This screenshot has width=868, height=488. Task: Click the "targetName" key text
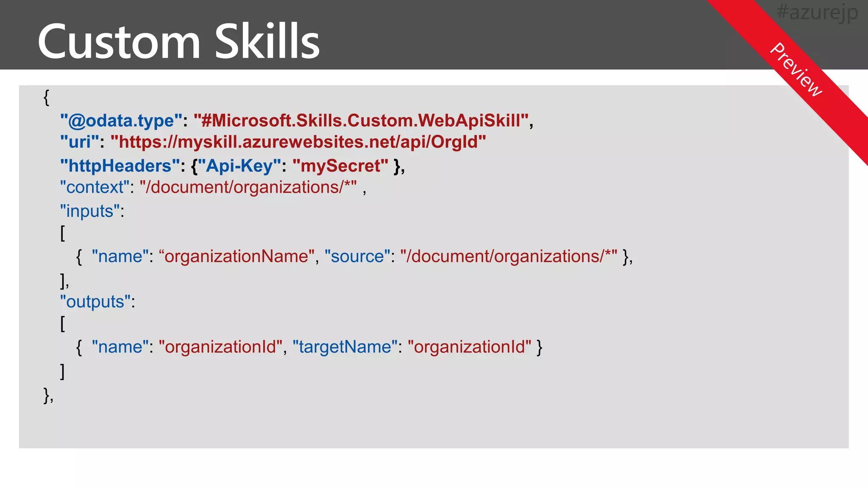pos(345,347)
